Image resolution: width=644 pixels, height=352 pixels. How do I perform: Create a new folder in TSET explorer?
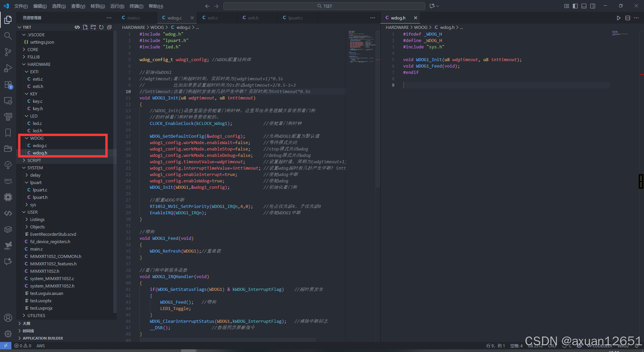click(93, 27)
